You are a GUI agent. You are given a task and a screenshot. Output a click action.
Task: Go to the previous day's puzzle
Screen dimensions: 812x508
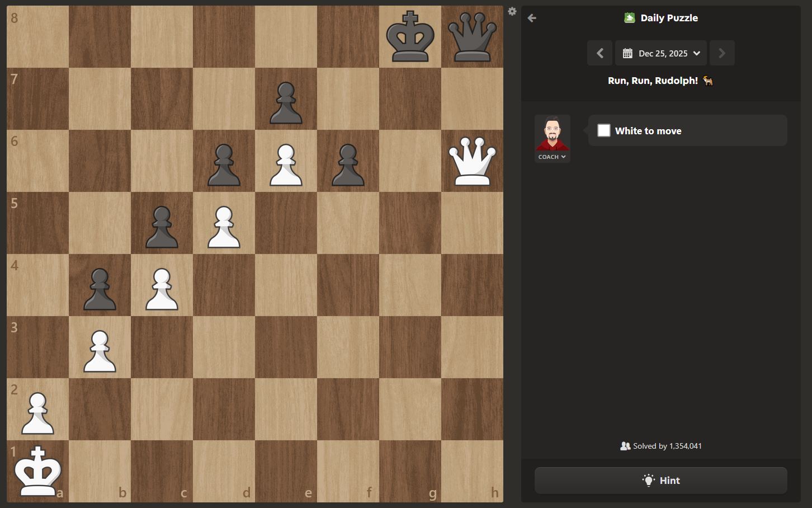600,53
